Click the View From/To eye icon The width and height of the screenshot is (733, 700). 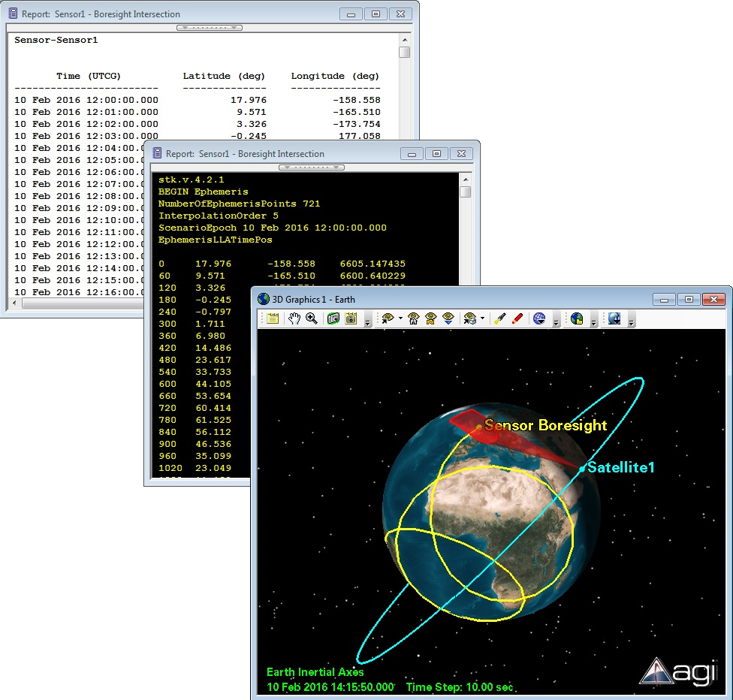[388, 318]
